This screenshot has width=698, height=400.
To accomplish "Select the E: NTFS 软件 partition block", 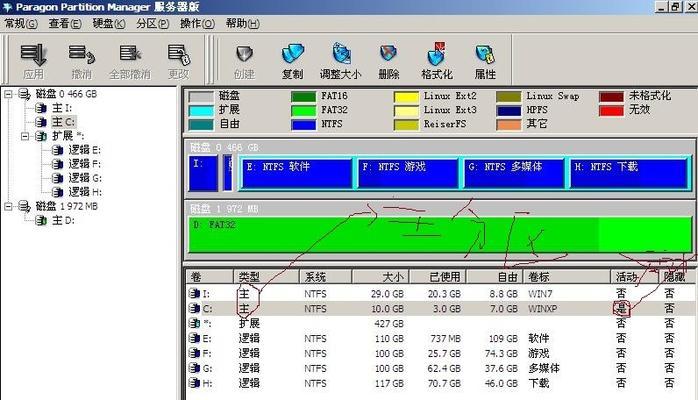I will pos(296,173).
